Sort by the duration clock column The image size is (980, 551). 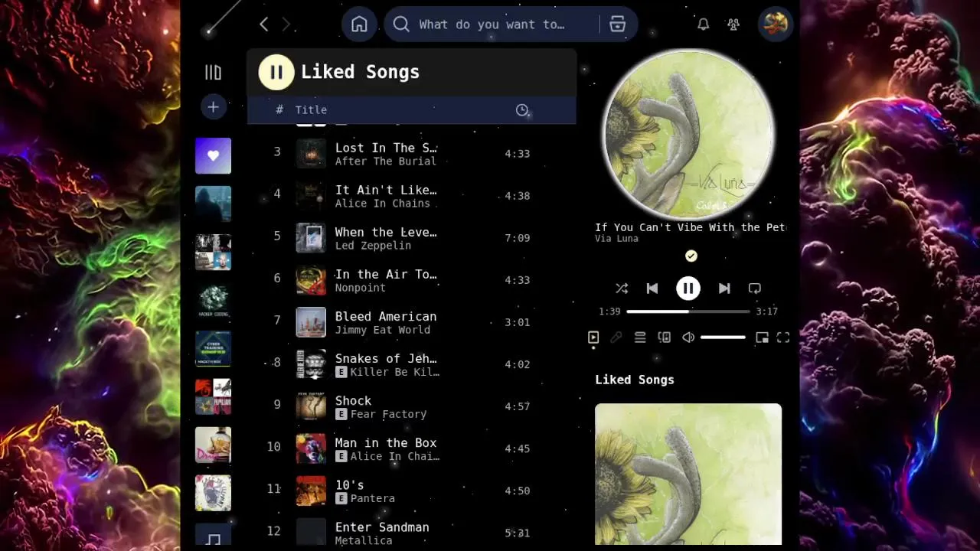click(x=522, y=110)
